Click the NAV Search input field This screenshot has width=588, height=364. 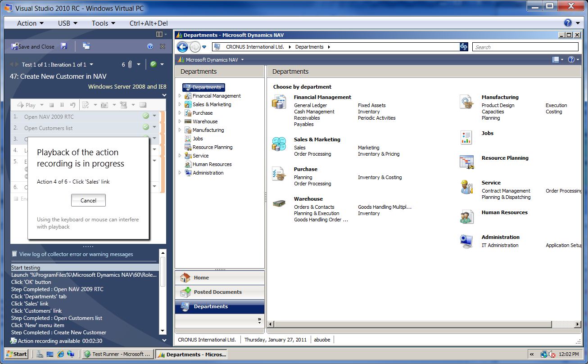click(525, 47)
